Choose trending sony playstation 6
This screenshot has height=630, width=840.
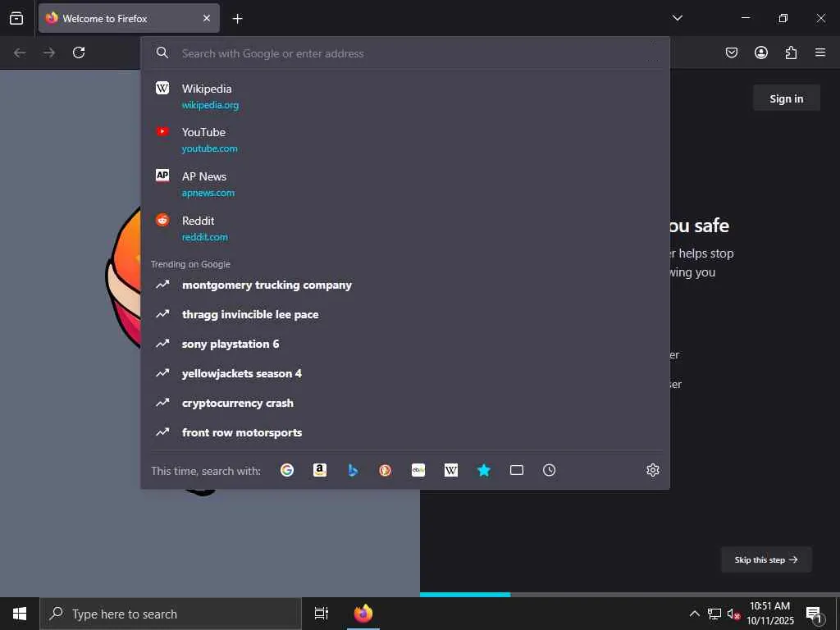405,344
